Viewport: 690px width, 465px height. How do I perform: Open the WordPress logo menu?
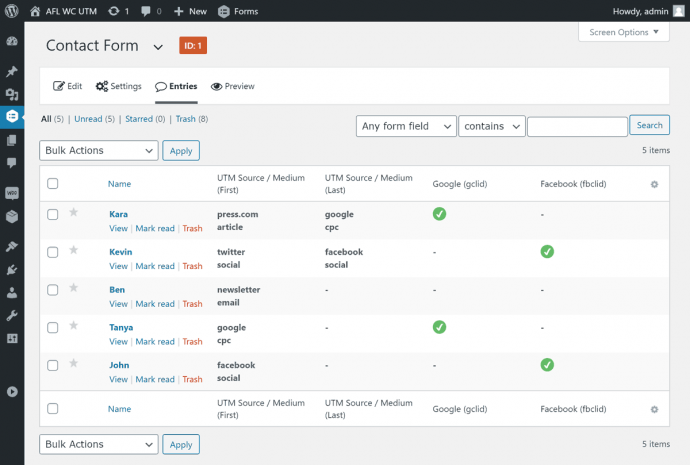12,11
